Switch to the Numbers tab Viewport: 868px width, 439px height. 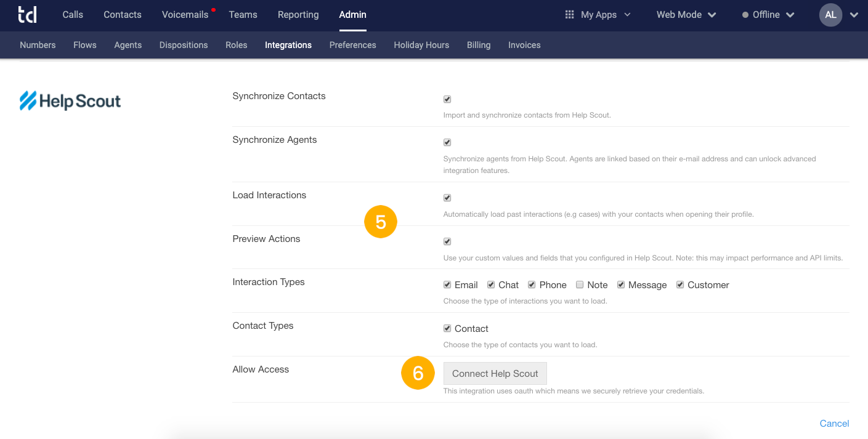coord(38,45)
